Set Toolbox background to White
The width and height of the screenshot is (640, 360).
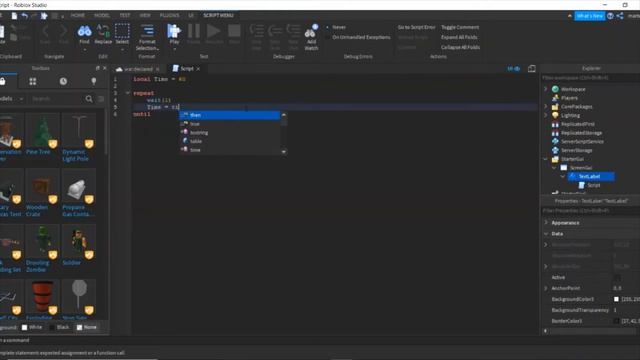(x=32, y=327)
